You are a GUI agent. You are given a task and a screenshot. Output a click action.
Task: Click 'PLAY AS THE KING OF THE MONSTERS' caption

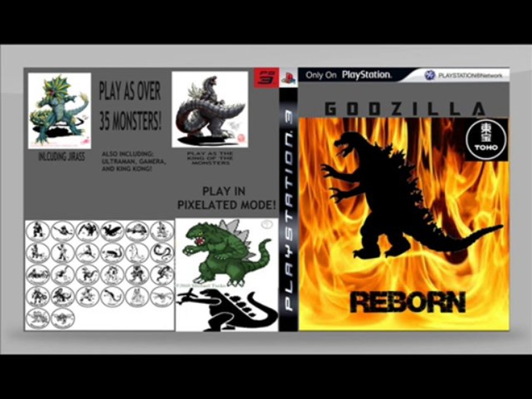point(210,158)
